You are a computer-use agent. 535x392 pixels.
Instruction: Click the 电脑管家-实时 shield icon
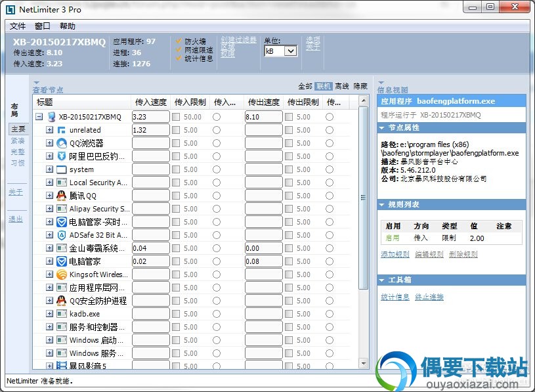pos(62,222)
